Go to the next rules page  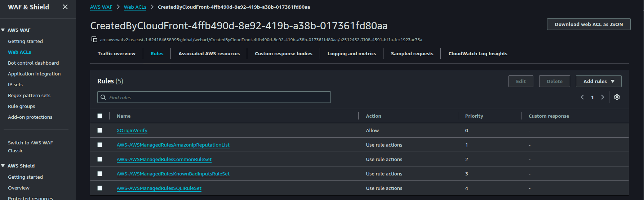click(x=603, y=97)
